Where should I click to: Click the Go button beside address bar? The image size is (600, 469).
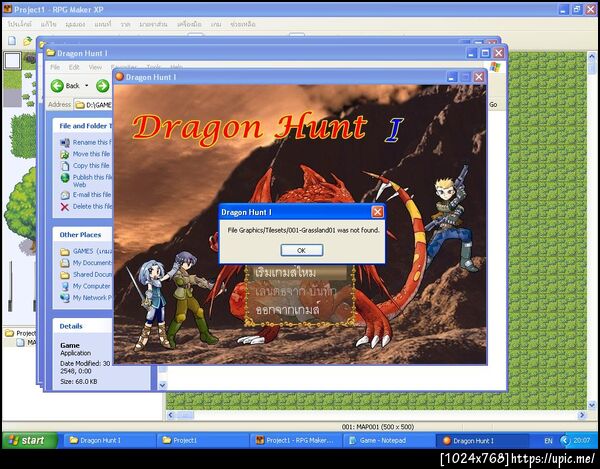[493, 104]
